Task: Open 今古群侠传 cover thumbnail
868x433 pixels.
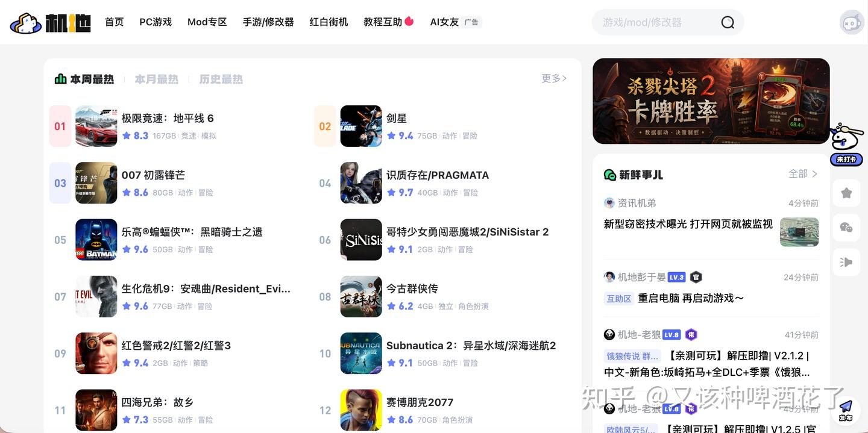Action: [361, 296]
